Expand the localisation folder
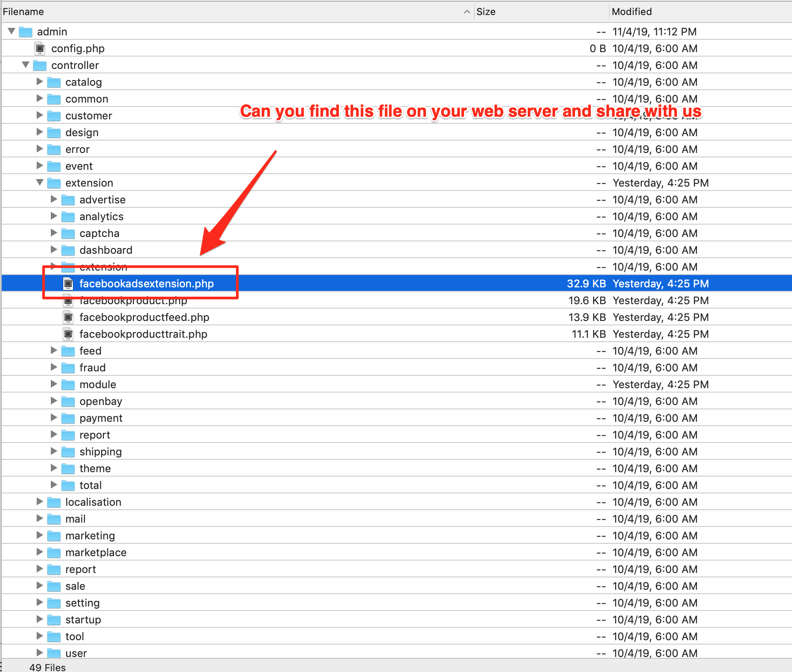This screenshot has width=792, height=672. [x=39, y=502]
